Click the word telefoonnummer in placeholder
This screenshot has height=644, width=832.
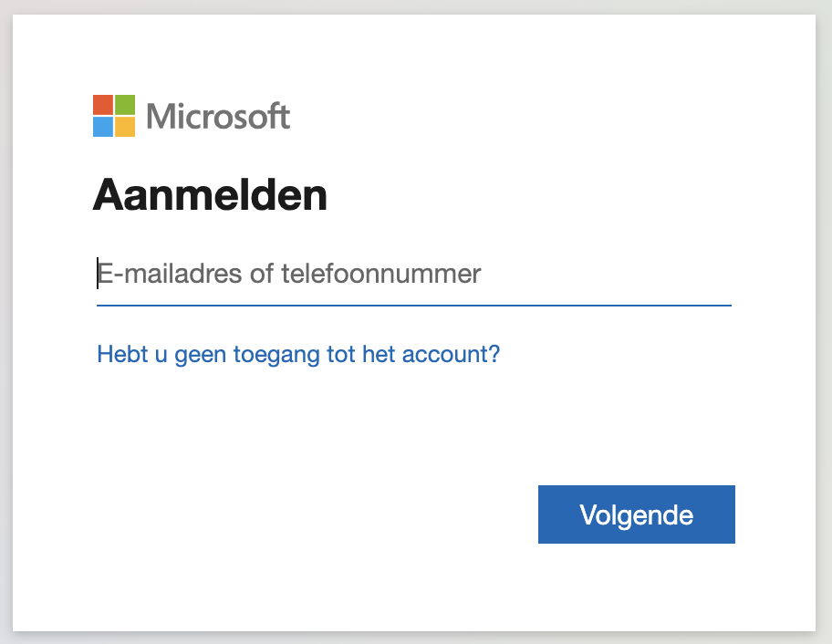380,274
